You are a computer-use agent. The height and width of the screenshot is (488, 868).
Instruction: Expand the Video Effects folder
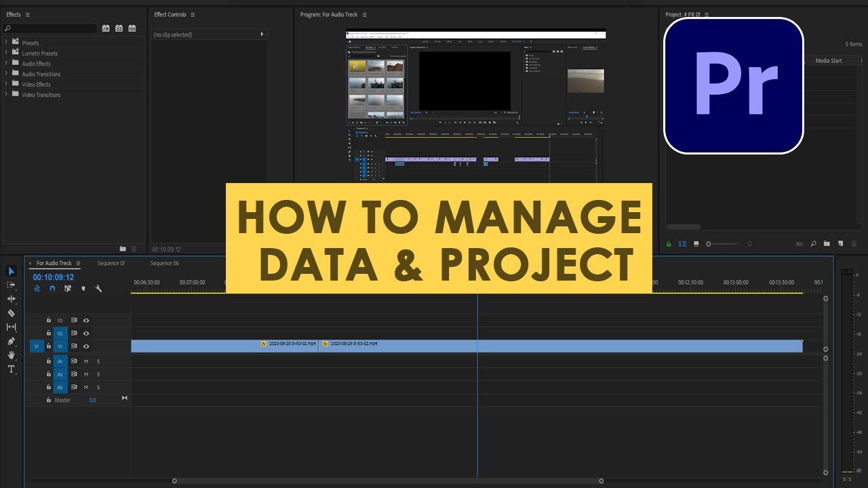click(6, 84)
